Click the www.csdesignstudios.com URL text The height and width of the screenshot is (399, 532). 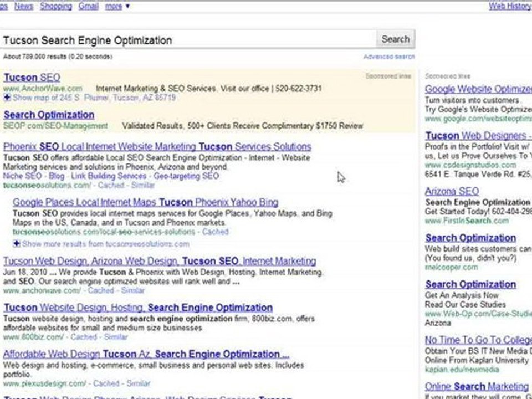[470, 165]
